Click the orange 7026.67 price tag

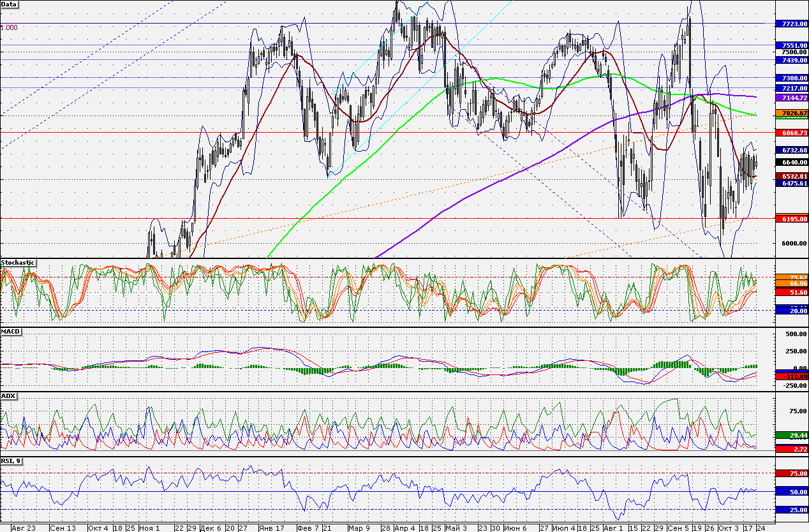(791, 112)
